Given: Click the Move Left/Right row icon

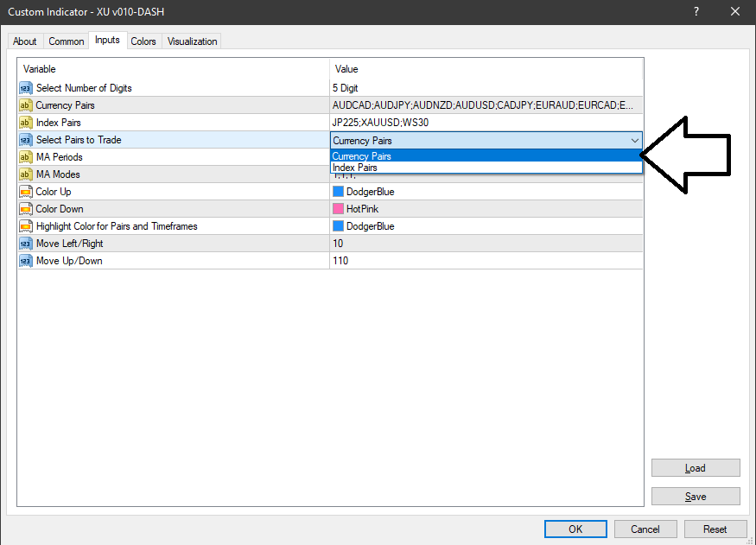Looking at the screenshot, I should [x=25, y=244].
